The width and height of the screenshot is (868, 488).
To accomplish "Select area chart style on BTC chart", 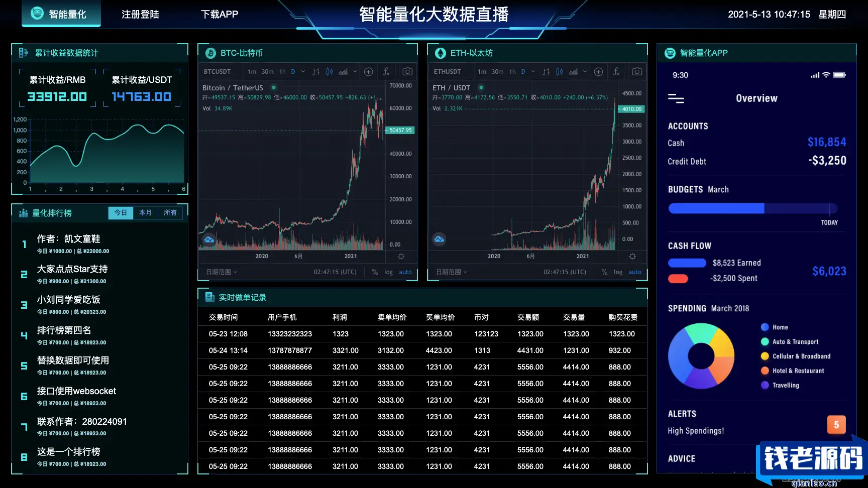I will click(x=343, y=72).
